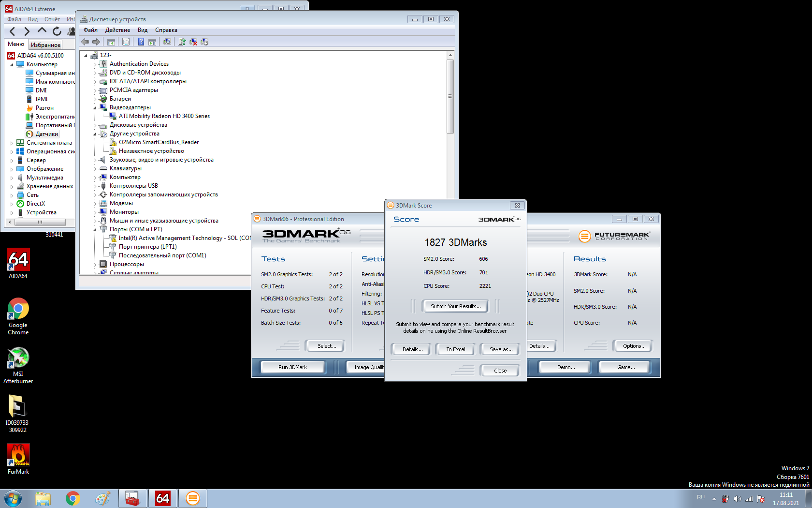812x508 pixels.
Task: Click Paint icon in taskbar
Action: [102, 498]
